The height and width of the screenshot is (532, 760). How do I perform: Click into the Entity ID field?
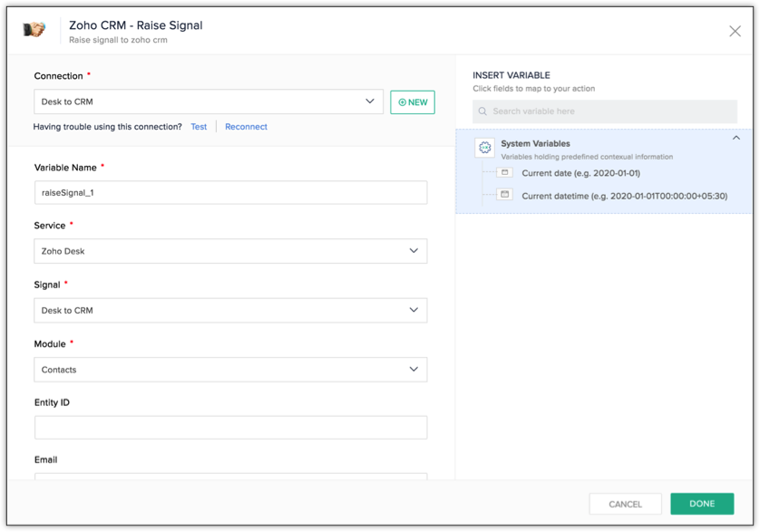pos(230,428)
